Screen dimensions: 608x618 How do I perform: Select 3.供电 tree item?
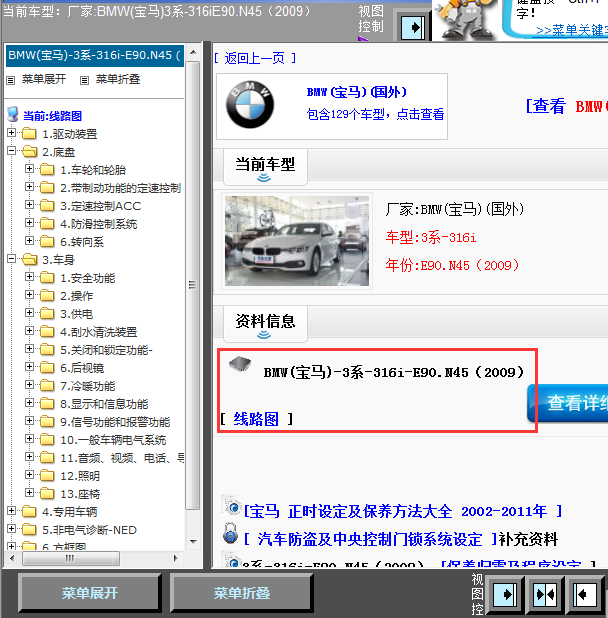click(76, 314)
